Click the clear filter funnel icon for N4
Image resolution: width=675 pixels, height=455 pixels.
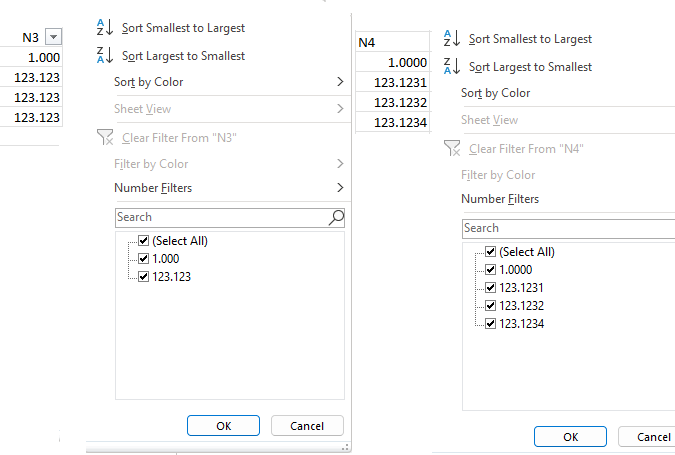point(452,149)
